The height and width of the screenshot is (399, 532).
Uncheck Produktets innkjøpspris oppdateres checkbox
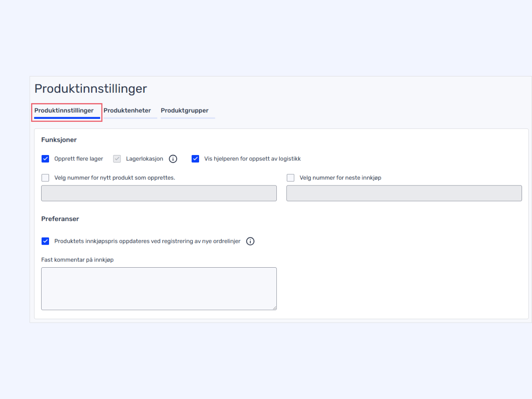point(45,241)
